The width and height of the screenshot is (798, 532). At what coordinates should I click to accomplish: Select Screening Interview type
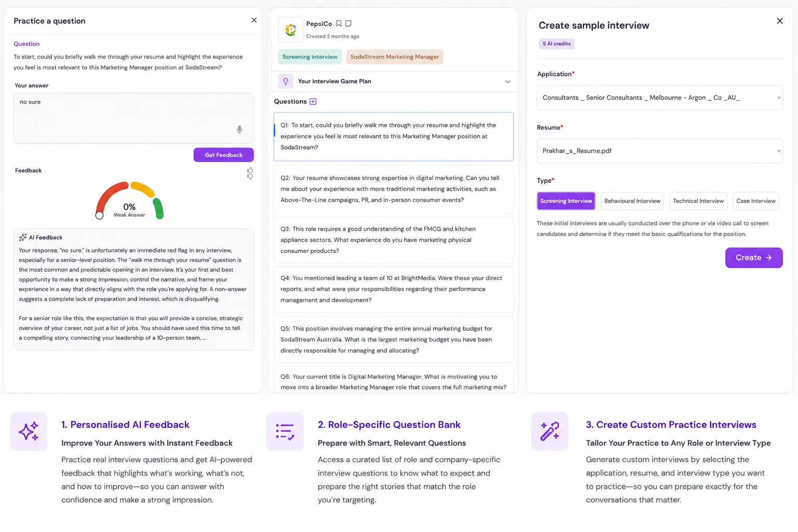coord(566,201)
